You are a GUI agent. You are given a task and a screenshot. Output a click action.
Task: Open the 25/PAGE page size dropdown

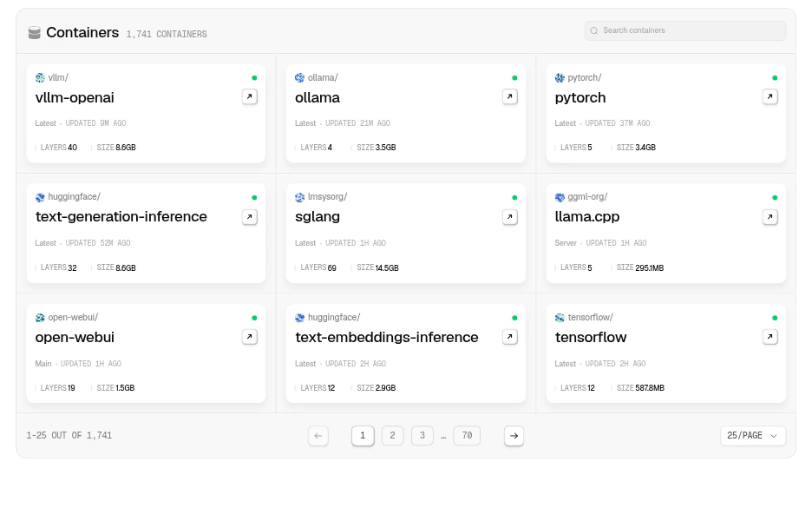(752, 435)
